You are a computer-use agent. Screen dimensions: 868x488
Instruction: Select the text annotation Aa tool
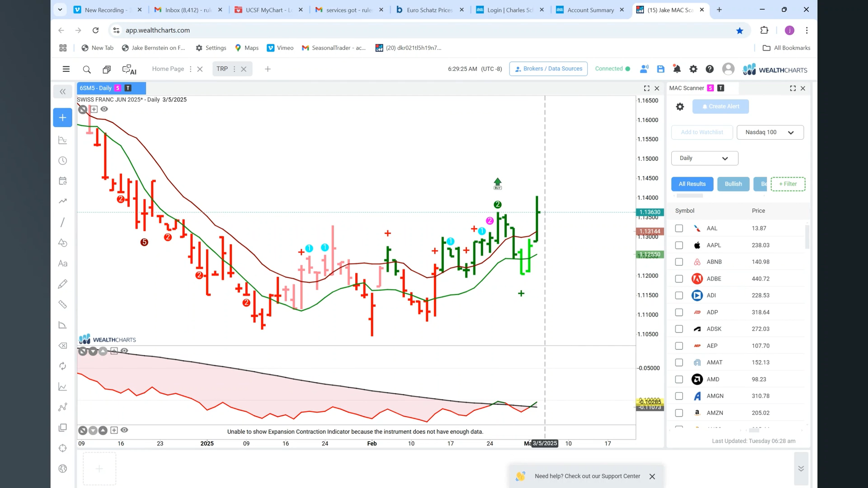(x=63, y=263)
